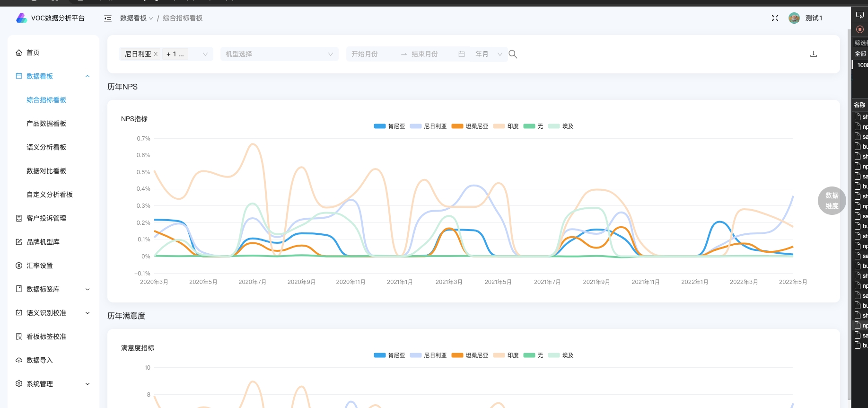Click the calendar icon in the month range
Image resolution: width=868 pixels, height=408 pixels.
coord(462,54)
